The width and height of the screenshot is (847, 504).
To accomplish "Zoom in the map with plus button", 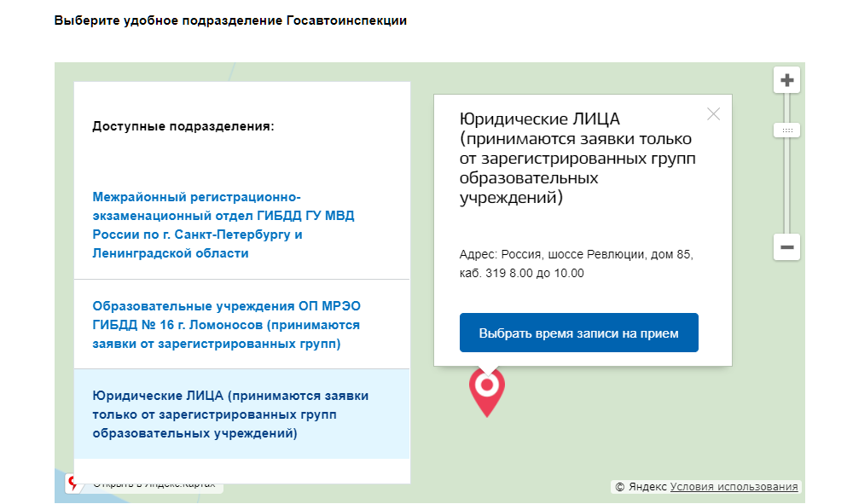I will point(786,80).
